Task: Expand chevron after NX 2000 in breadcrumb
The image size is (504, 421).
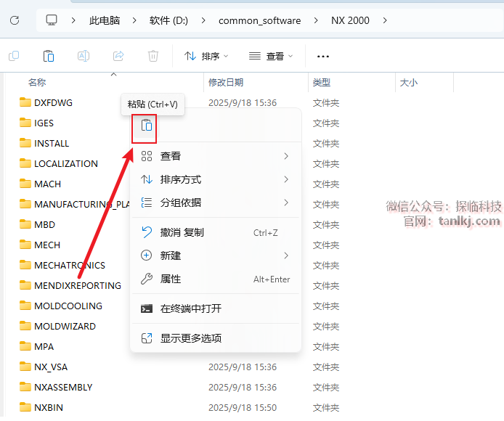Action: [x=385, y=20]
